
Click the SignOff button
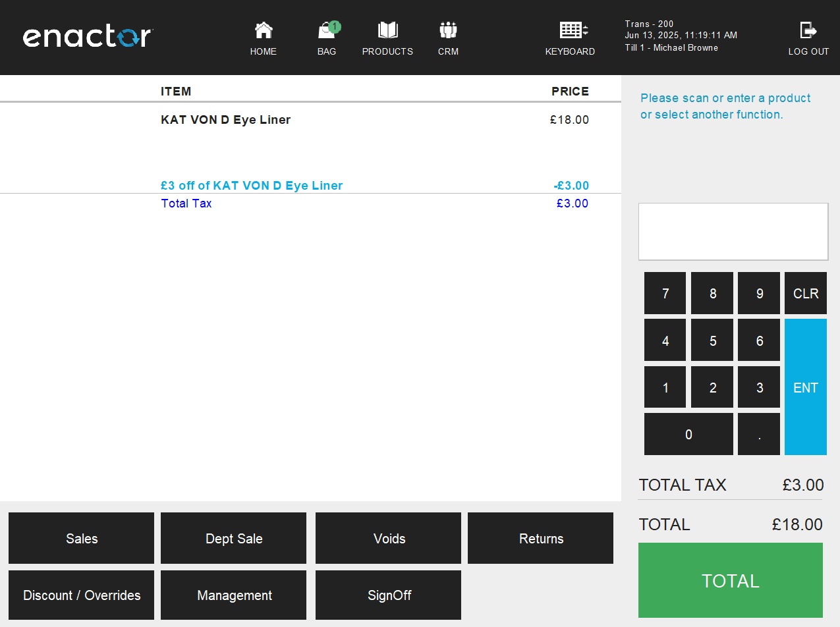point(389,595)
